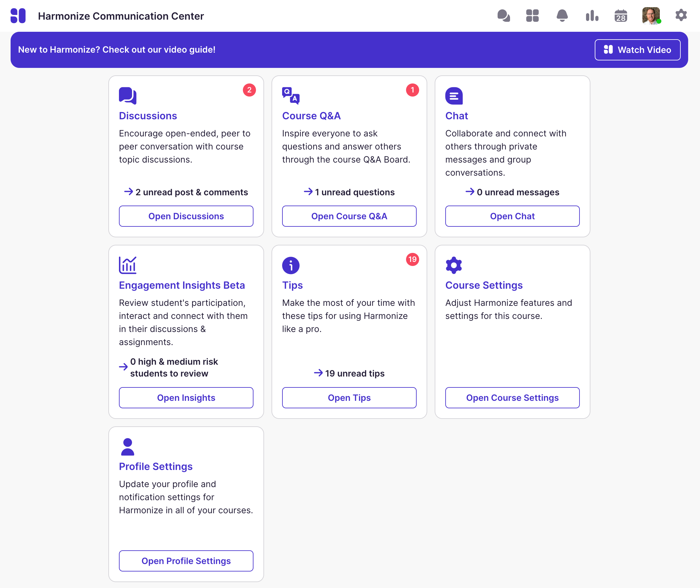Open the Tips heading link
The image size is (700, 588).
(x=292, y=285)
